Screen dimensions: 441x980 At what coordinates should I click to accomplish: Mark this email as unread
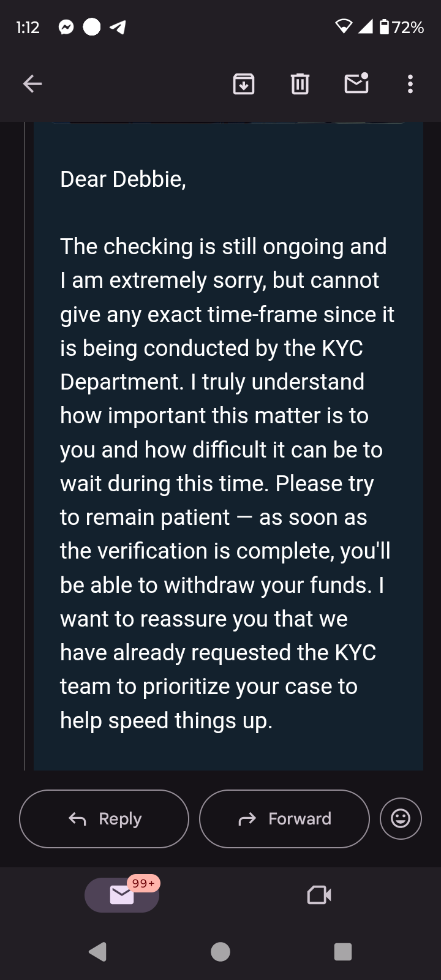(356, 83)
